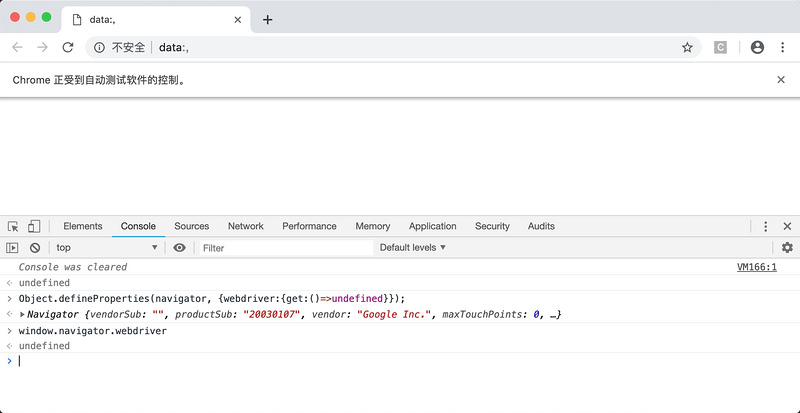Show the console sidebar panel
800x413 pixels.
tap(12, 248)
